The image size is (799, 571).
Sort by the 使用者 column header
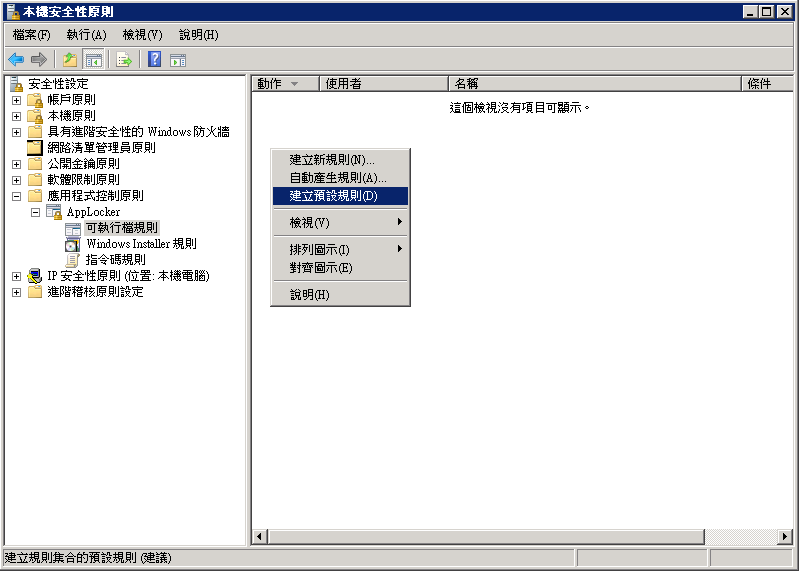pyautogui.click(x=384, y=84)
